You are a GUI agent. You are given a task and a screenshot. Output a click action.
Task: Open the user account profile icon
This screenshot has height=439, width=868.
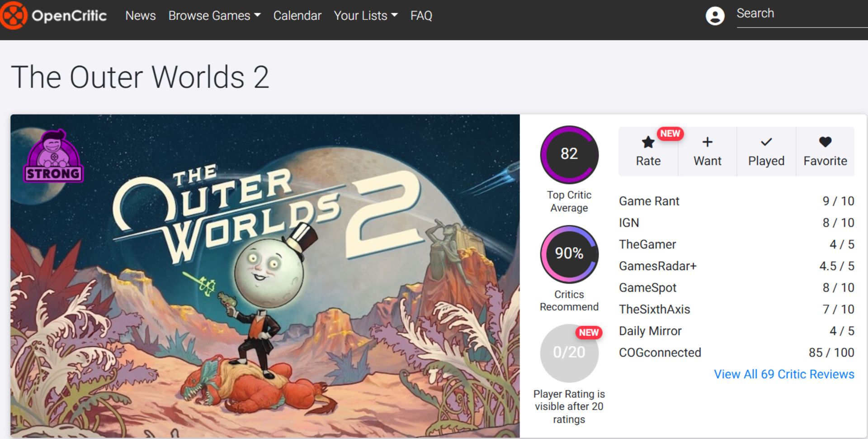click(x=715, y=16)
